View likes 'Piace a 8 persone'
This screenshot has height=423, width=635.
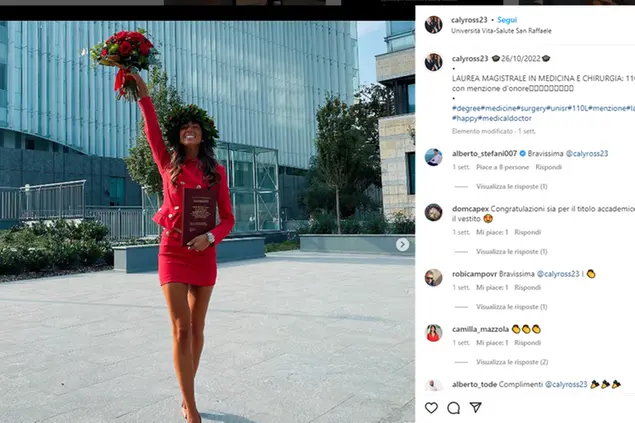point(502,167)
